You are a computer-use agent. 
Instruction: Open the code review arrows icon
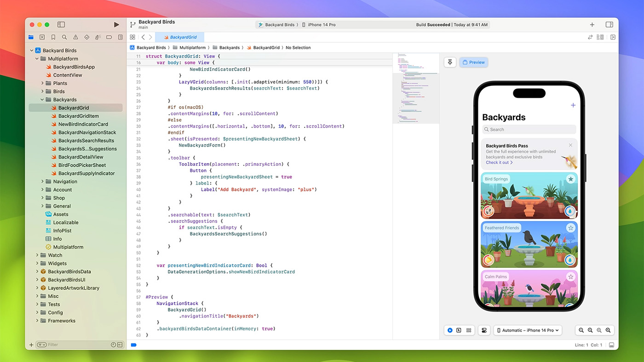[590, 37]
